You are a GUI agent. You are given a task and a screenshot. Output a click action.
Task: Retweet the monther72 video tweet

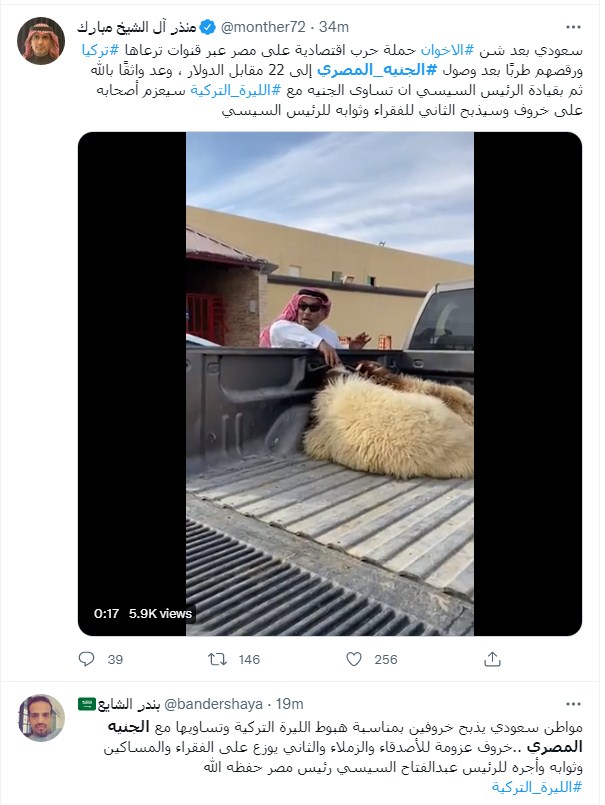pyautogui.click(x=217, y=659)
